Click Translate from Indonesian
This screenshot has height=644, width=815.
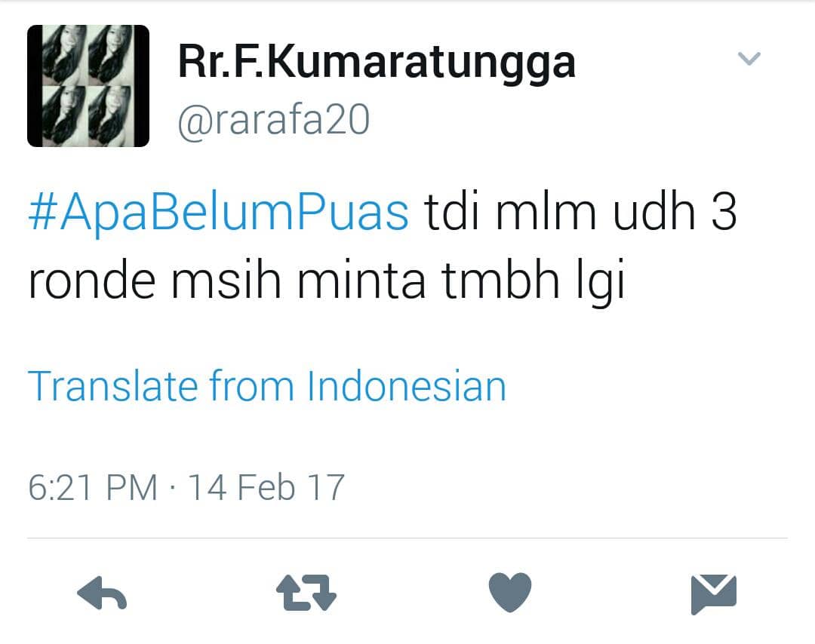[x=266, y=386]
